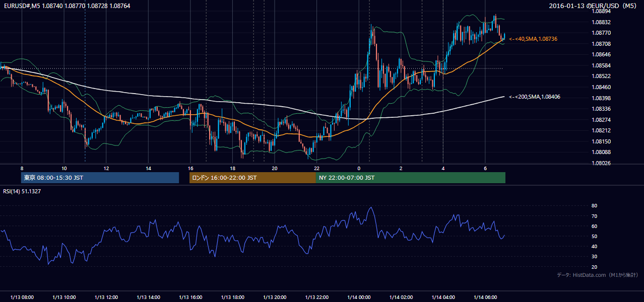Click the 1/14 02:00 time axis label
Viewport: 644px width, 302px height.
click(x=401, y=297)
